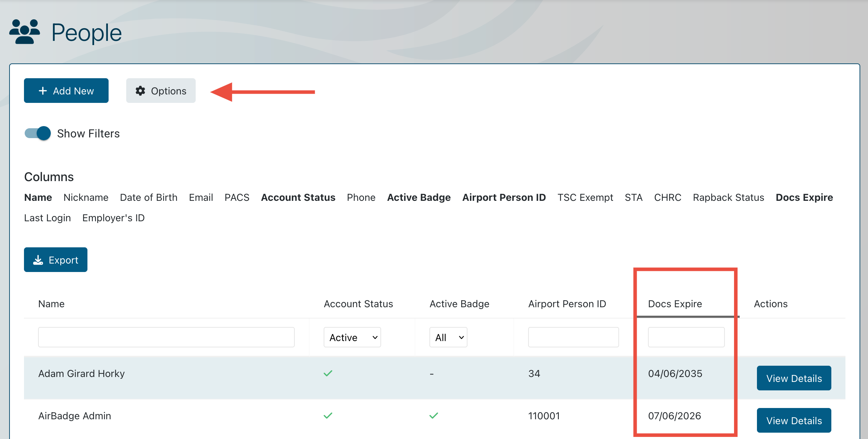Click the download icon on Export button
Screen dimensions: 868x439
point(38,260)
